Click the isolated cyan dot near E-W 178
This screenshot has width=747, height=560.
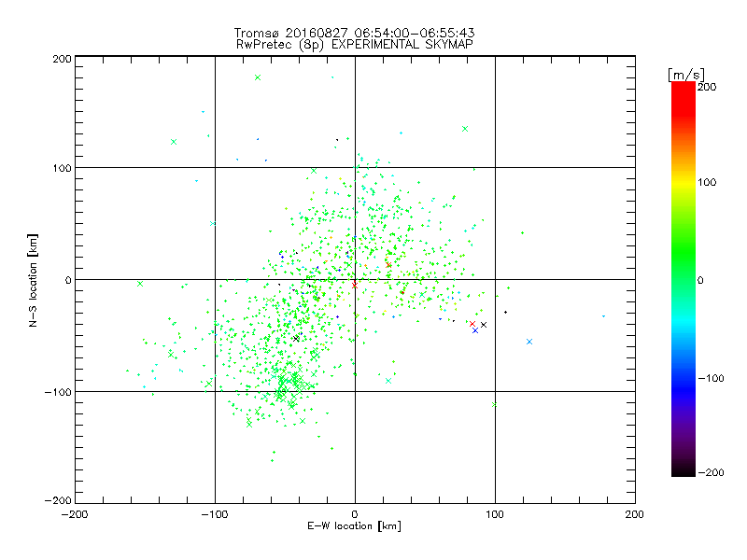603,316
